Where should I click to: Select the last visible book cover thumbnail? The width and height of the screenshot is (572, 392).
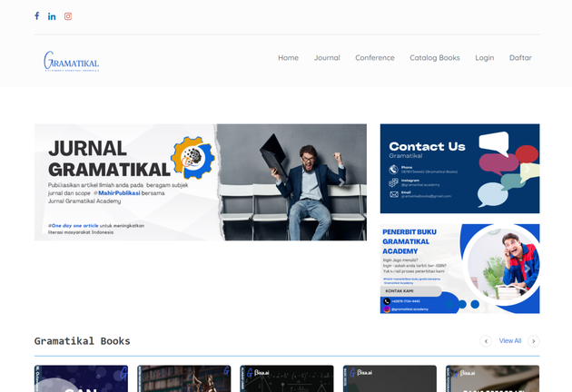point(492,379)
